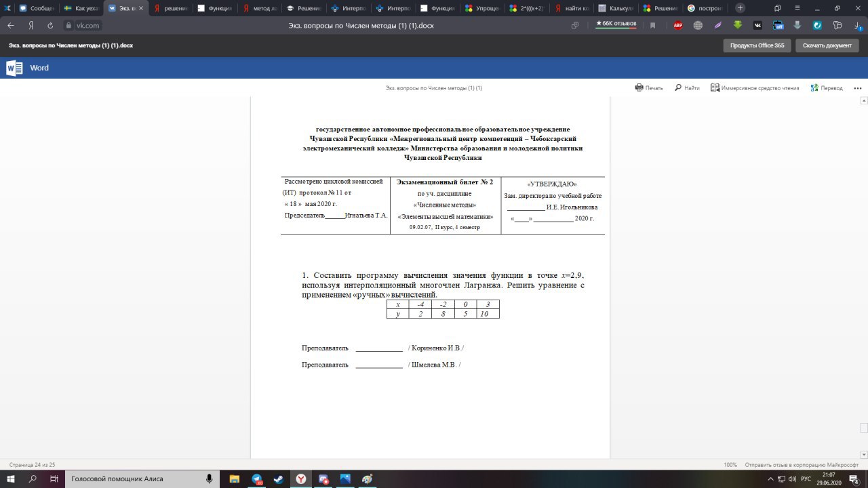Open the page actions icon before the reviews badge
868x488 pixels.
[x=575, y=25]
